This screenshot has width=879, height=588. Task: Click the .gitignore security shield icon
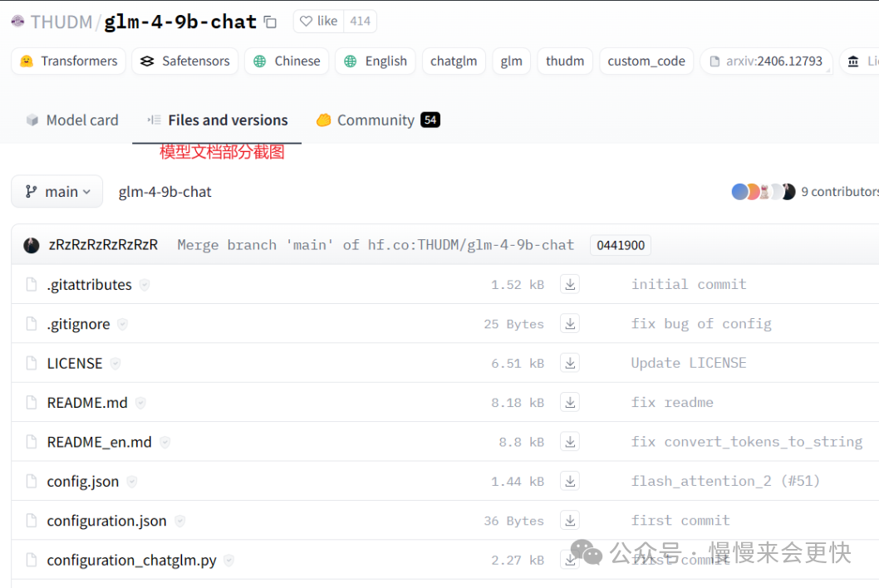pos(123,324)
